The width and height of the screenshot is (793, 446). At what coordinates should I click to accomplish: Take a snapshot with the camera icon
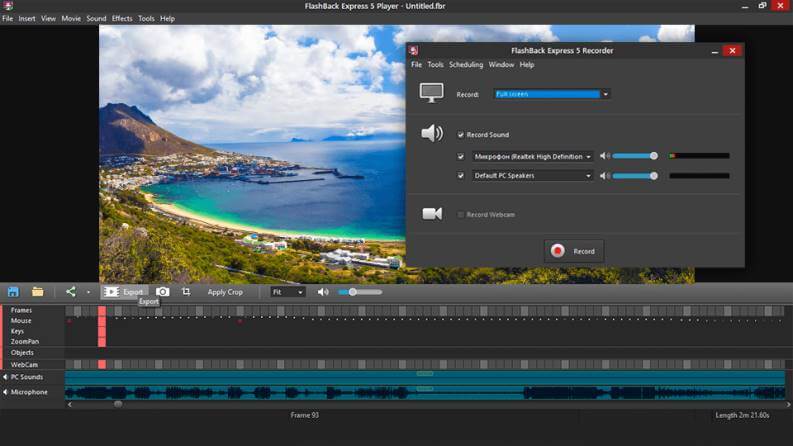coord(162,292)
